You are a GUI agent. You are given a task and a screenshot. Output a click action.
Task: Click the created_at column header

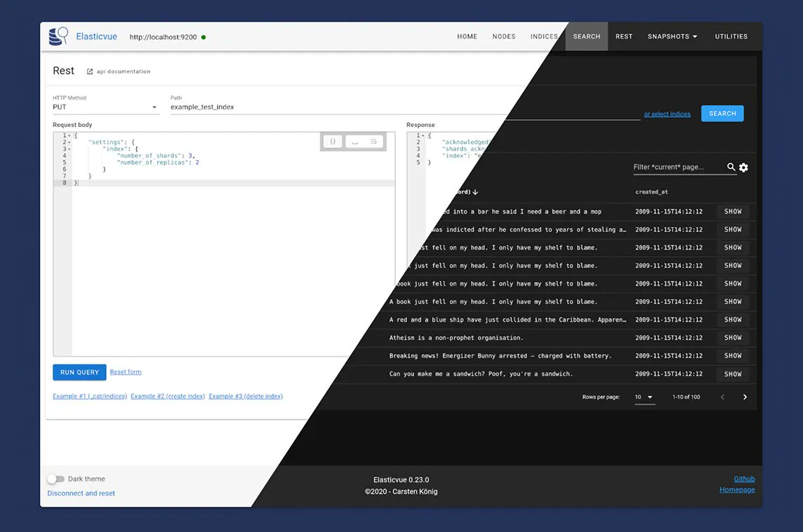[x=651, y=192]
